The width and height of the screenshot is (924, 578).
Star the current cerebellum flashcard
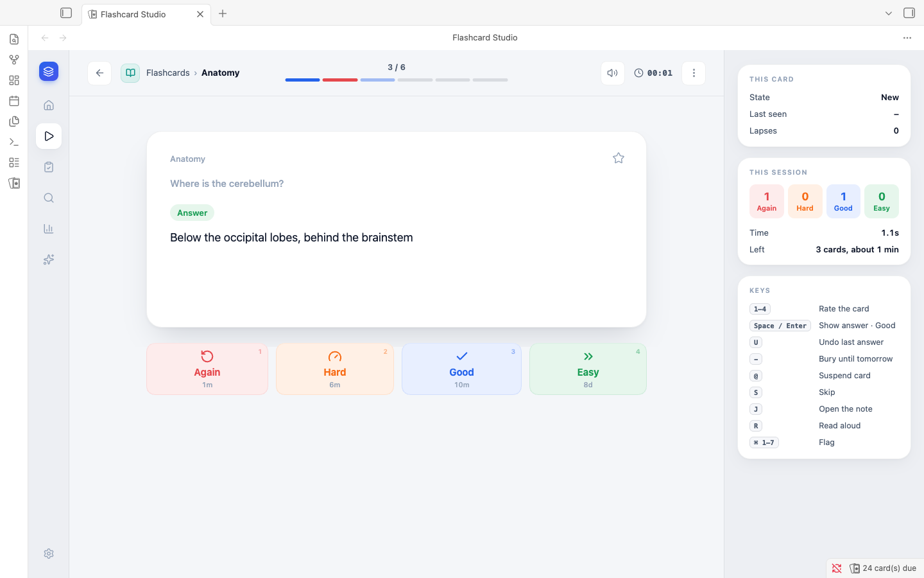tap(618, 158)
